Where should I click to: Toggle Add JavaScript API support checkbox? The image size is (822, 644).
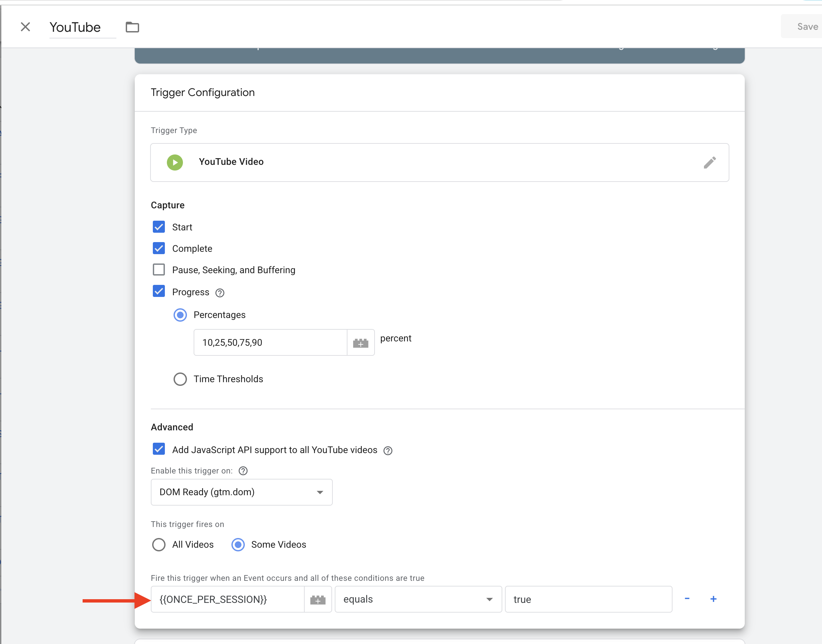click(159, 449)
